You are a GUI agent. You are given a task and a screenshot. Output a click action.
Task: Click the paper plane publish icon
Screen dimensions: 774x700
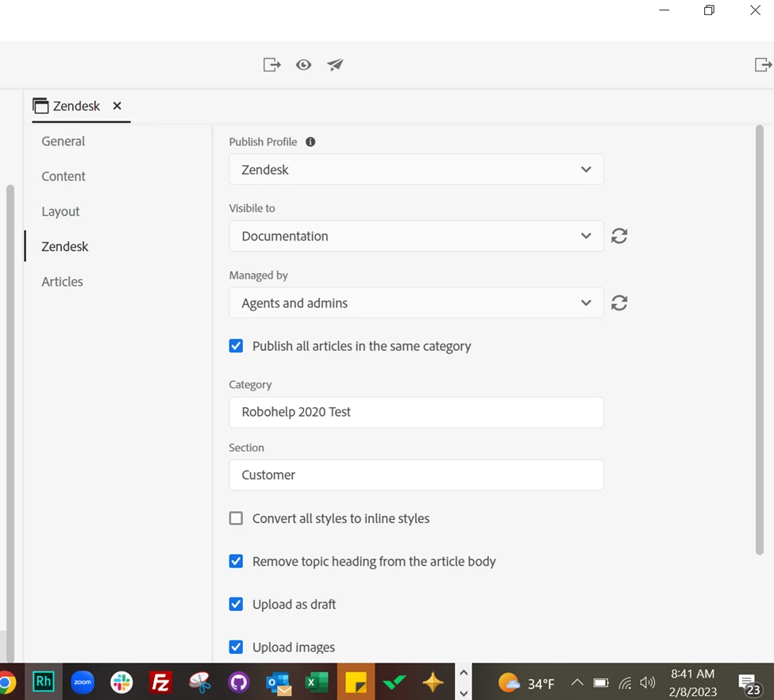[x=335, y=64]
